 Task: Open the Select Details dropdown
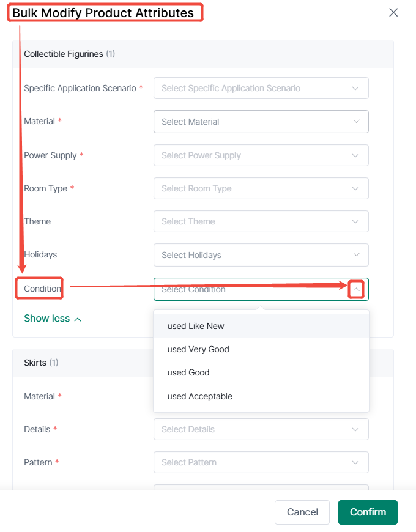(261, 429)
